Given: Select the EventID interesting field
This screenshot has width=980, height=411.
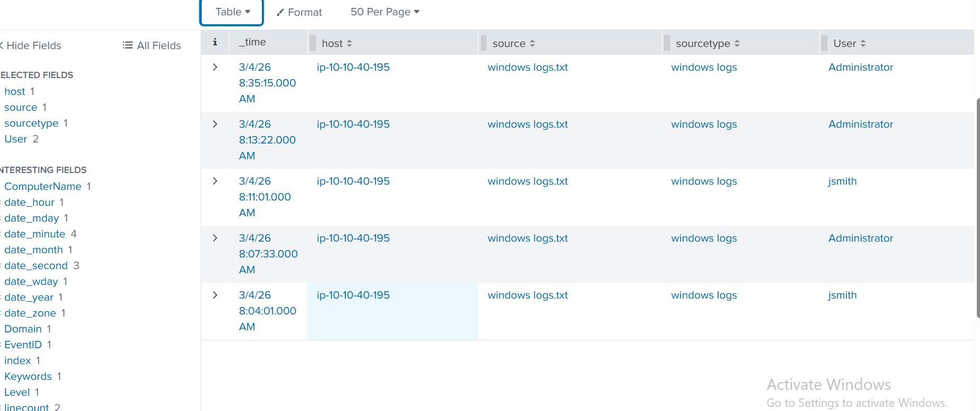Looking at the screenshot, I should (23, 345).
